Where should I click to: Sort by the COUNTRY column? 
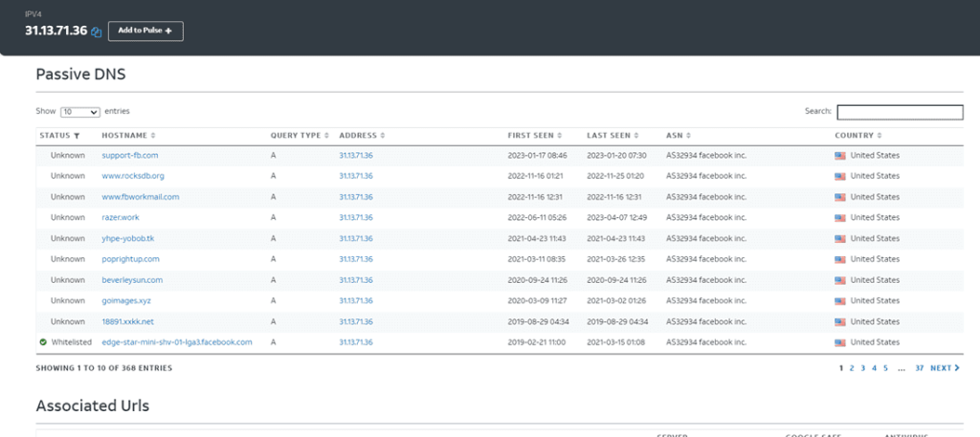(858, 136)
